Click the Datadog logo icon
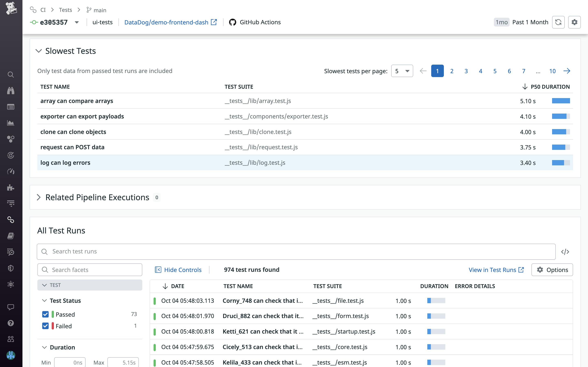The width and height of the screenshot is (588, 367). 11,8
